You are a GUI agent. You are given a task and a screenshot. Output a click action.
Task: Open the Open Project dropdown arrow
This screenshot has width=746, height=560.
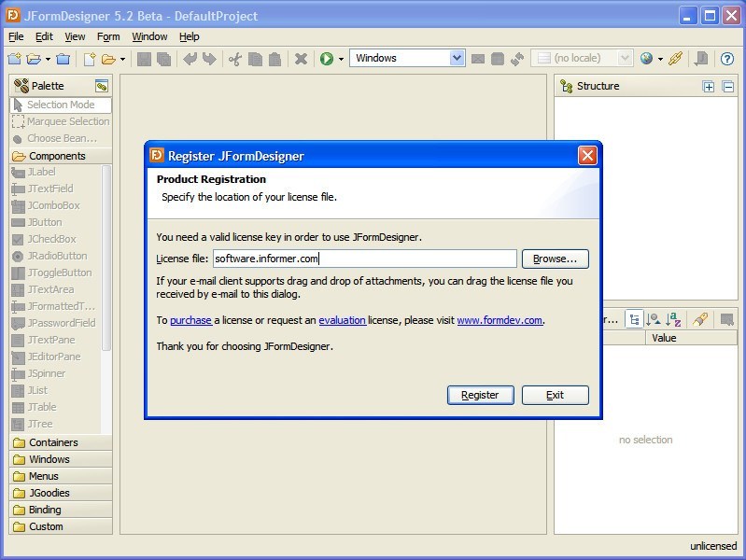click(x=48, y=59)
